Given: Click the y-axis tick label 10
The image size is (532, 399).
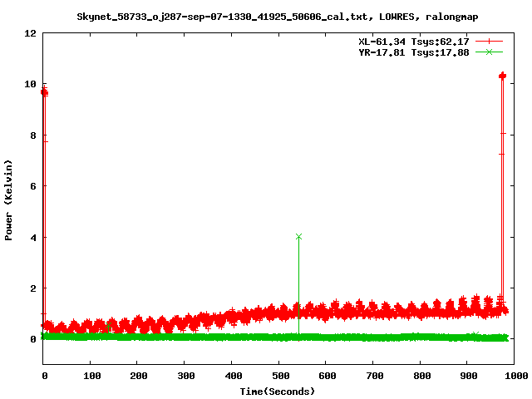Looking at the screenshot, I should (30, 84).
